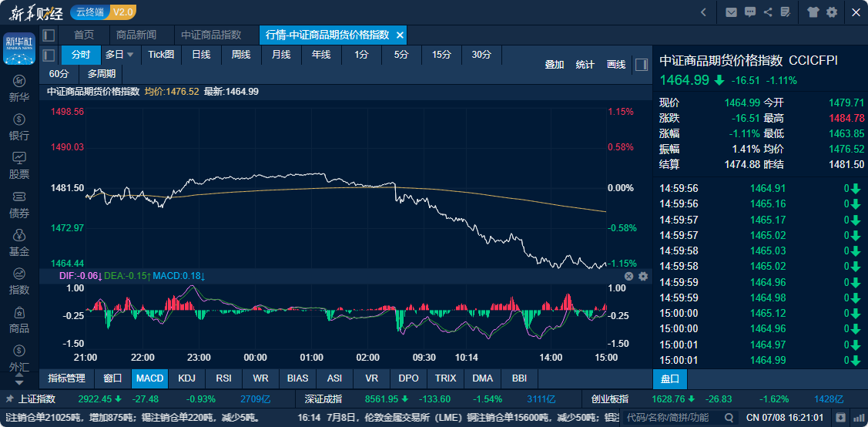The width and height of the screenshot is (868, 427).
Task: Click the code/name search input field
Action: (x=667, y=417)
